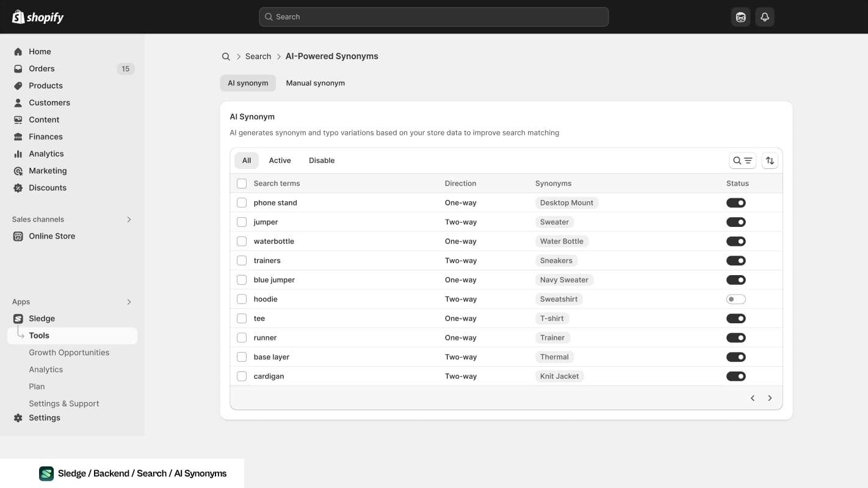The width and height of the screenshot is (868, 488).
Task: Open the sort button in synonym table
Action: [770, 161]
